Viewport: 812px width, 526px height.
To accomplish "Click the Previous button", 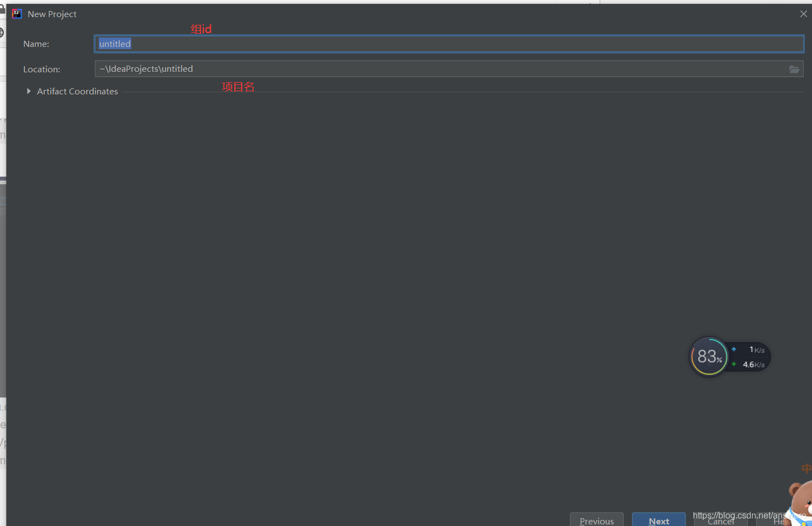I will click(596, 520).
